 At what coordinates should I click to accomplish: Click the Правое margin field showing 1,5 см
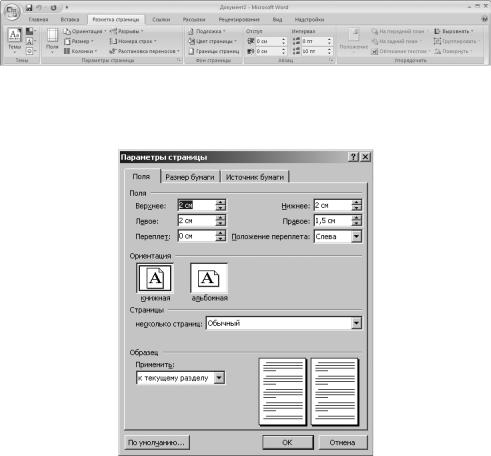(333, 221)
